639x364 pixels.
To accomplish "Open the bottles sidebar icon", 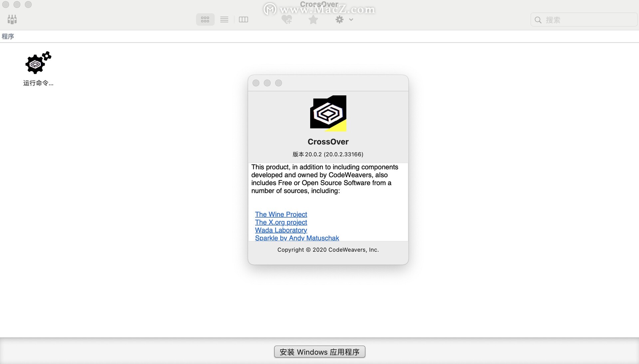I will (12, 19).
